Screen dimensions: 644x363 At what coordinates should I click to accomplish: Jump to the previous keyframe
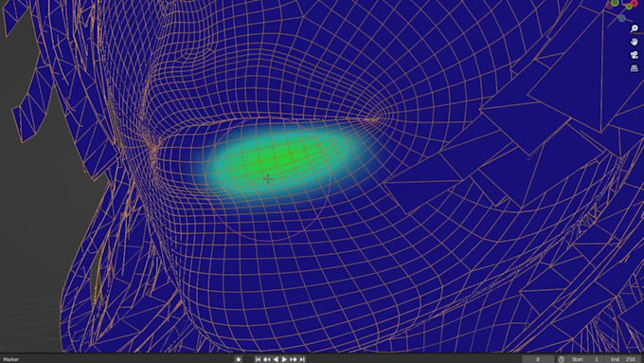[266, 359]
